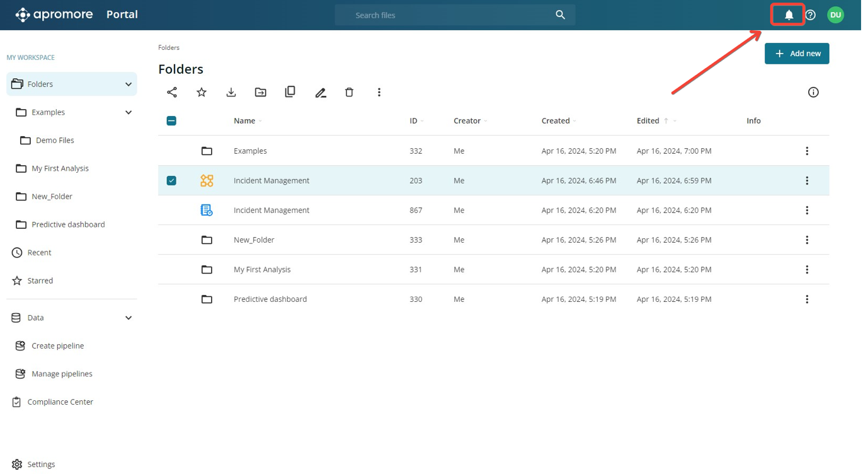This screenshot has width=868, height=474.
Task: Click the download icon in the toolbar
Action: coord(231,92)
